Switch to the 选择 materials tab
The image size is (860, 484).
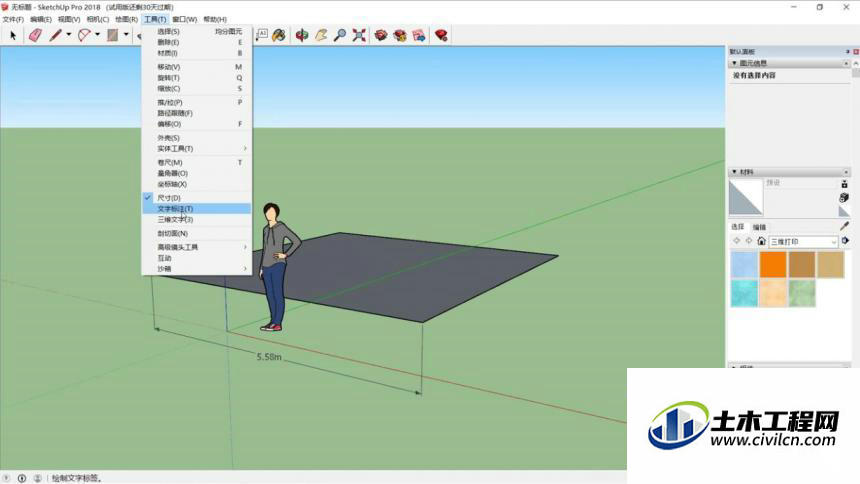[738, 227]
